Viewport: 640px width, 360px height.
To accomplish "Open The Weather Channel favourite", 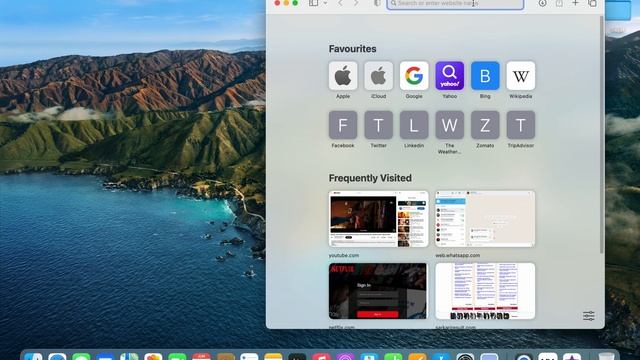I will click(x=449, y=125).
